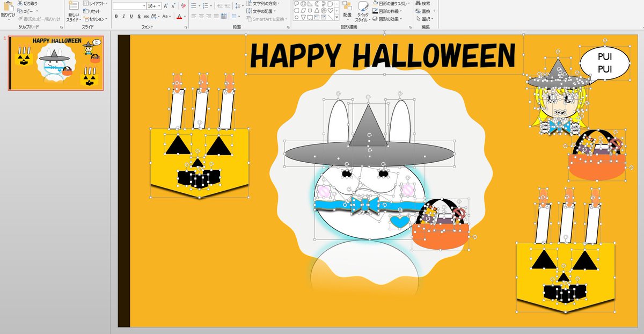Screen dimensions: 644x334
Task: Select the right triangle shape
Action: [310, 4]
